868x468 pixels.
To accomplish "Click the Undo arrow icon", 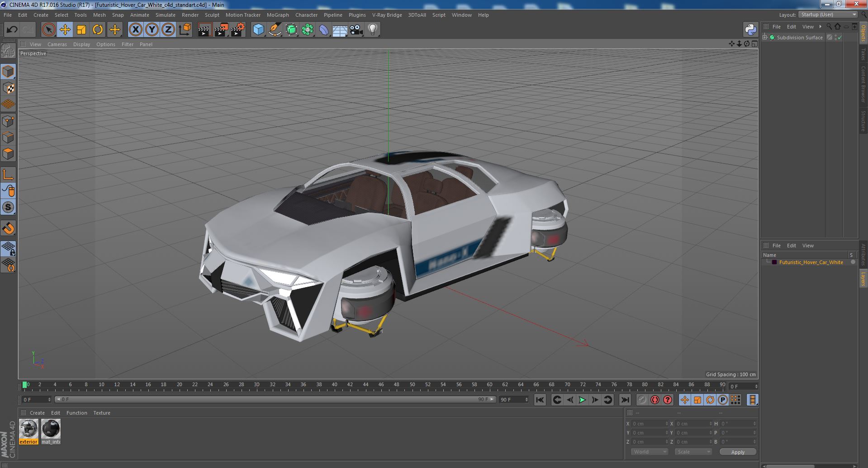I will [12, 30].
